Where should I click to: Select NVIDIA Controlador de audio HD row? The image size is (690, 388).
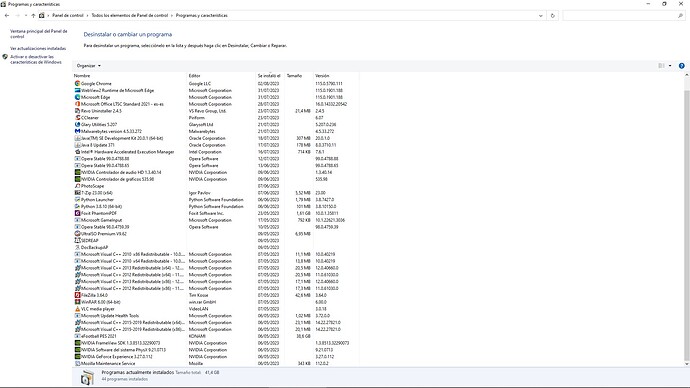[x=216, y=172]
